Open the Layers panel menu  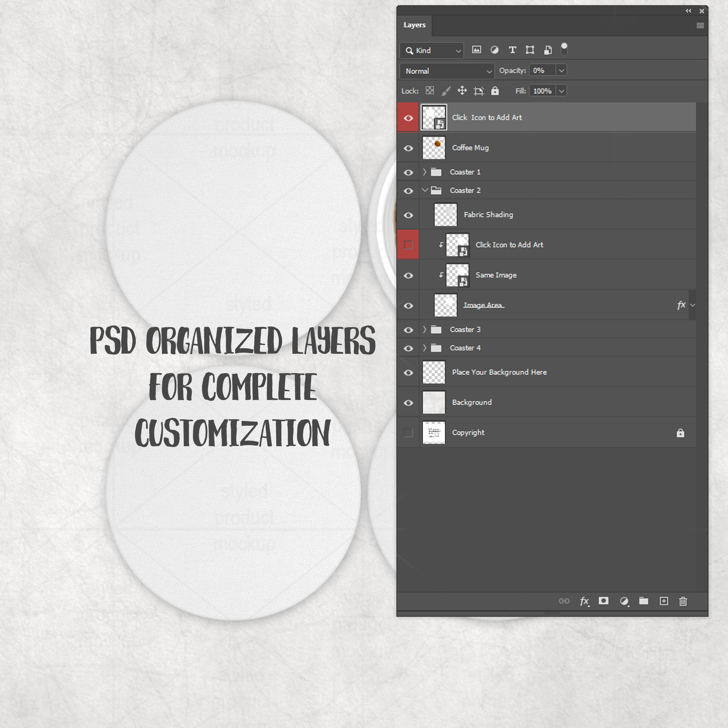[700, 25]
